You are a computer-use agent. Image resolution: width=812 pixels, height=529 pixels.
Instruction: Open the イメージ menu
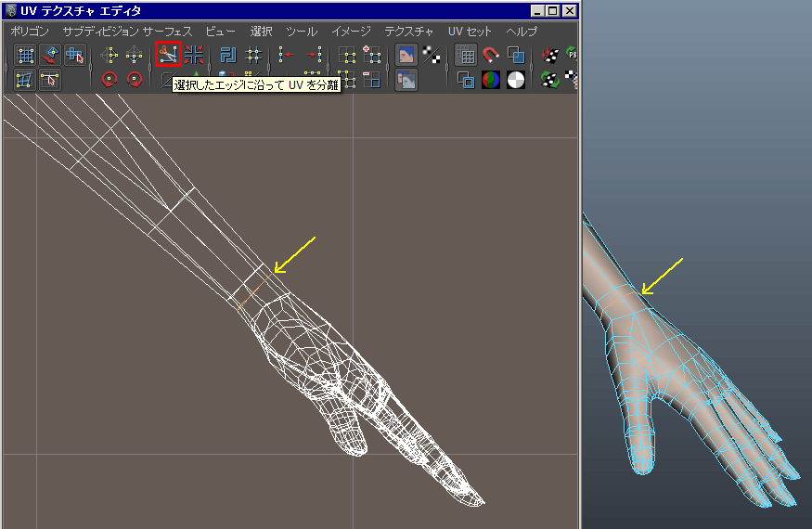click(351, 32)
